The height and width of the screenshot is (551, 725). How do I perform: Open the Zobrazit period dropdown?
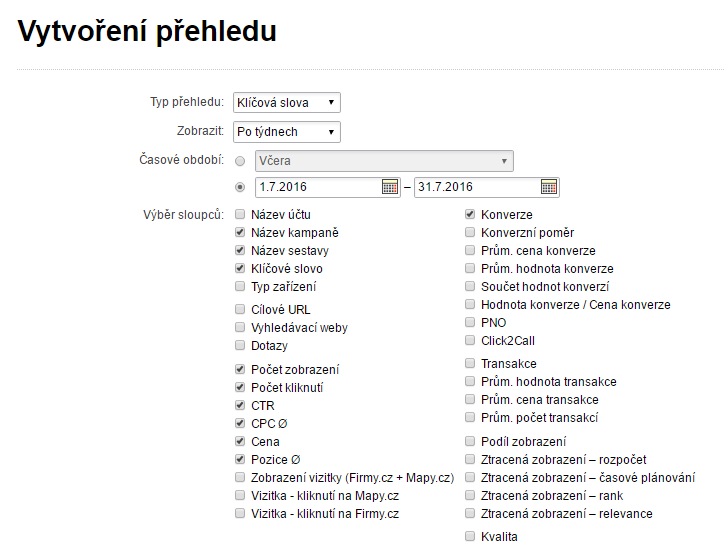[286, 132]
